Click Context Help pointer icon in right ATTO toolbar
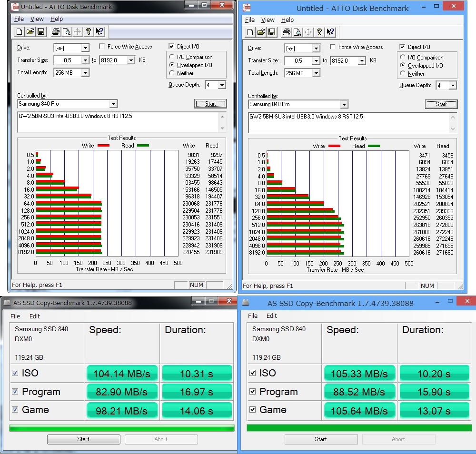476x454 pixels. [331, 32]
